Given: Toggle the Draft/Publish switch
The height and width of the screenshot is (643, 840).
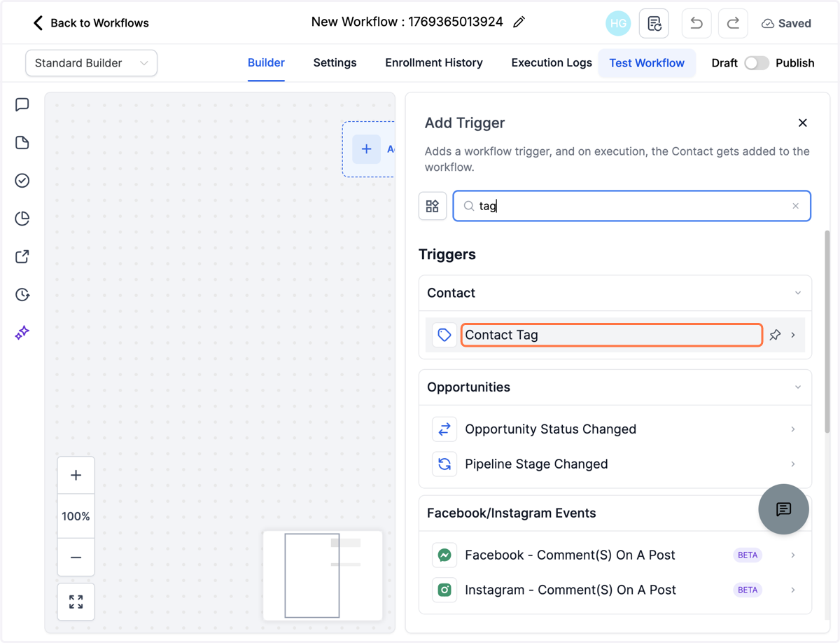Looking at the screenshot, I should coord(757,63).
